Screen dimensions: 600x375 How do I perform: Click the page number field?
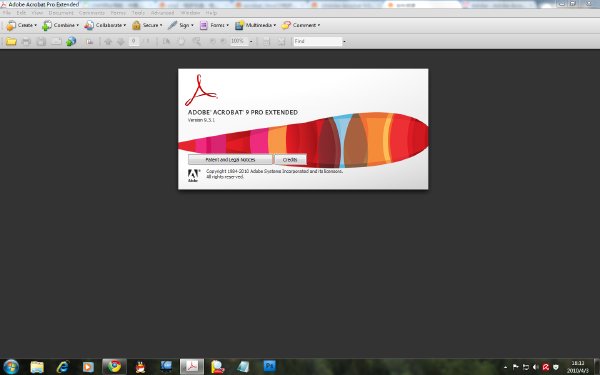[x=134, y=41]
